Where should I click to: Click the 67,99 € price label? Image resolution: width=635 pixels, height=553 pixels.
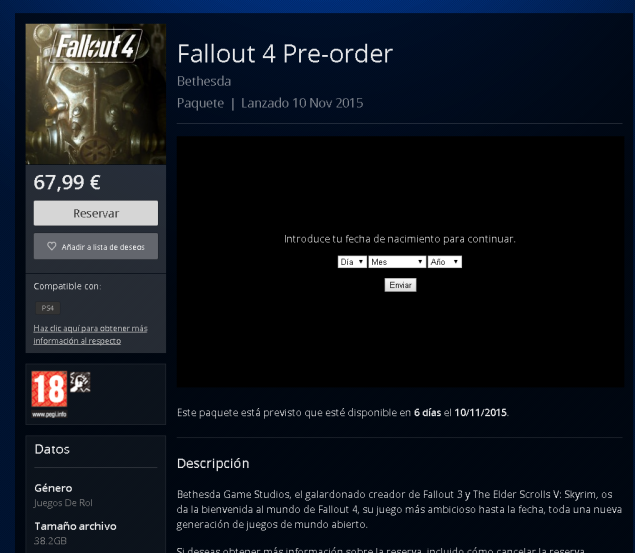pos(67,182)
